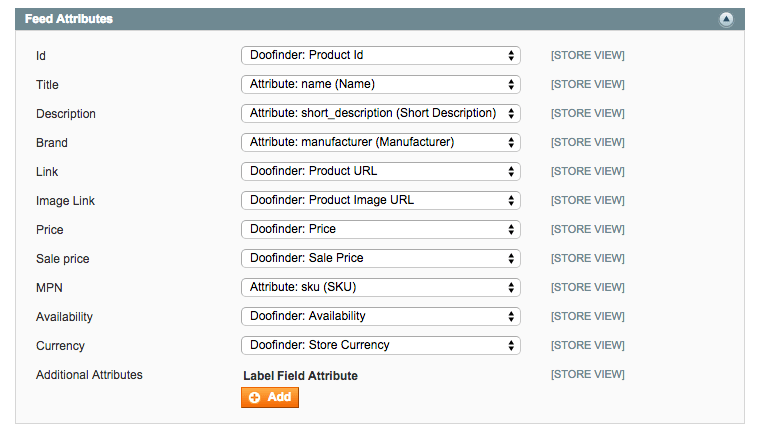Open the Price attribute dropdown
The width and height of the screenshot is (760, 430).
(x=381, y=229)
